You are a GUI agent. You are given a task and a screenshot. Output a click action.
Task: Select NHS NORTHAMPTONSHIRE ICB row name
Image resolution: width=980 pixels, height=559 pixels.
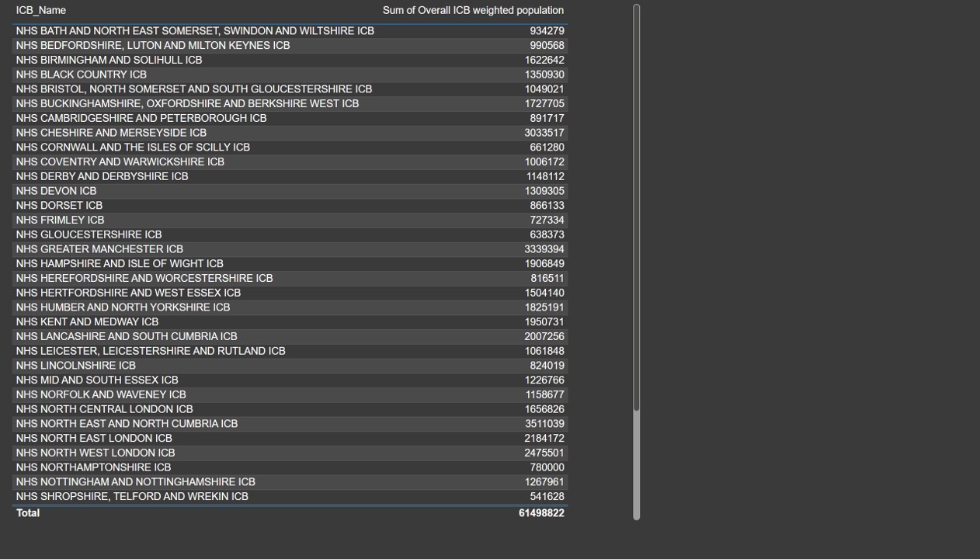(x=93, y=467)
